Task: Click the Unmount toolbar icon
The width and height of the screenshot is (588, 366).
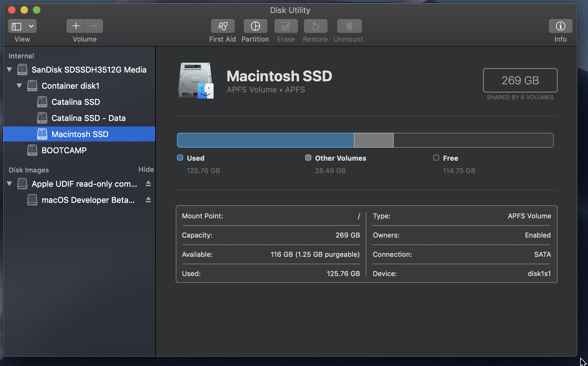Action: 349,26
